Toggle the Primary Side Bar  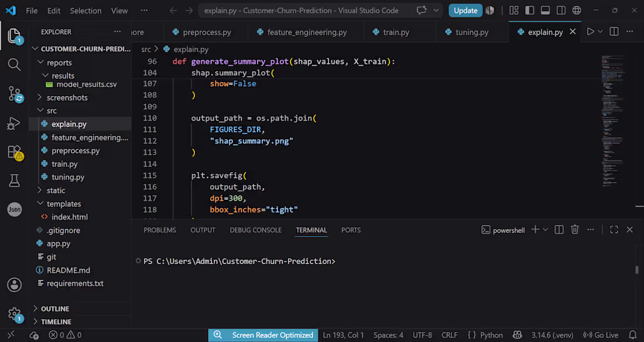point(529,11)
